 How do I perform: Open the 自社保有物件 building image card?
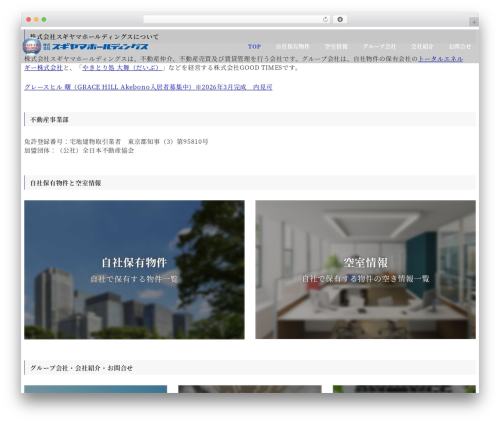click(x=134, y=270)
